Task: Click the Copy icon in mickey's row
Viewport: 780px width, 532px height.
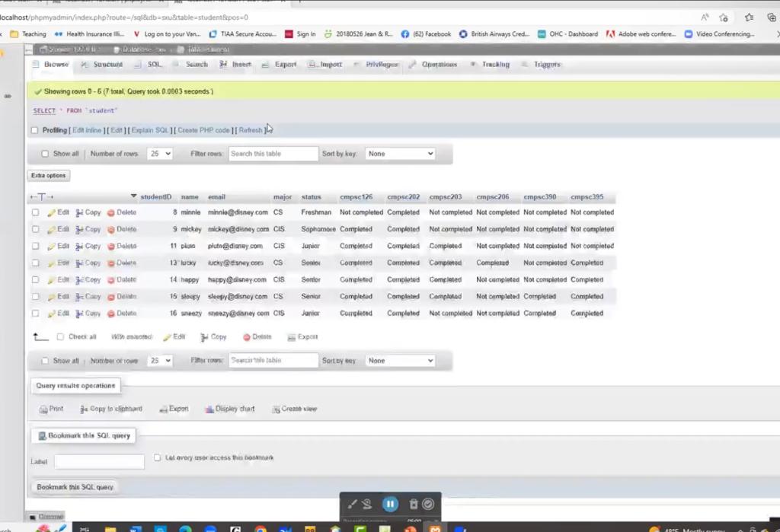Action: 79,230
